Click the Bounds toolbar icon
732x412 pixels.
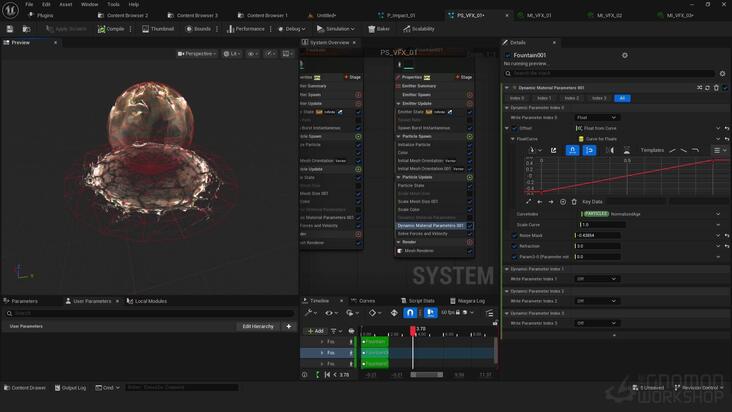(189, 29)
